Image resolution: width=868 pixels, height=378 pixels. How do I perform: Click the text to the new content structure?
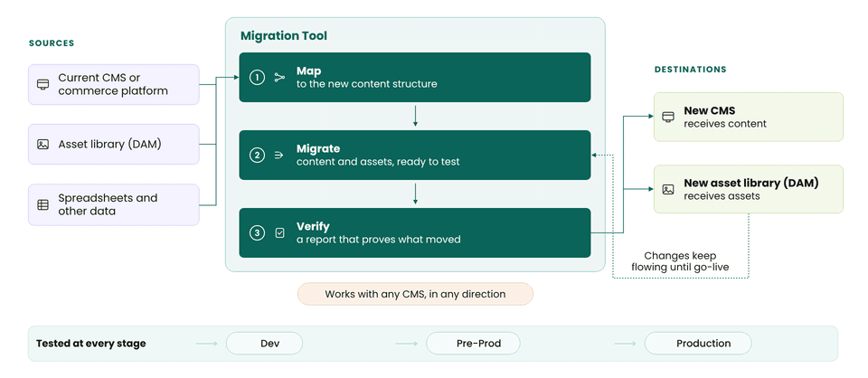367,84
